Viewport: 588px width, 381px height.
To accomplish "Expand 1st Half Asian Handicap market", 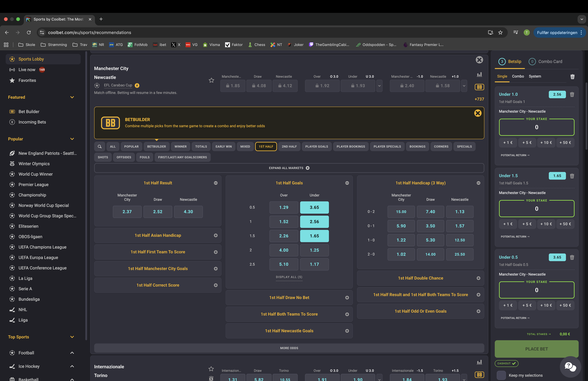I will [215, 235].
